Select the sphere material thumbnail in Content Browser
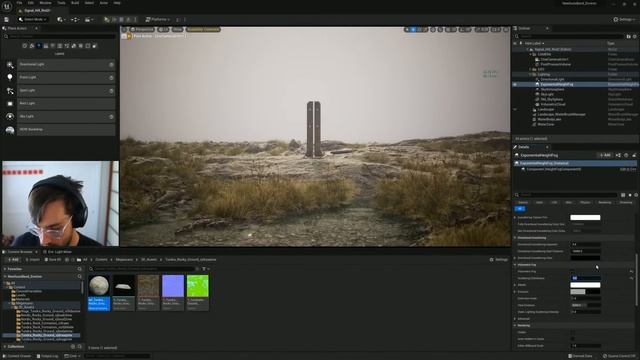 (x=99, y=286)
